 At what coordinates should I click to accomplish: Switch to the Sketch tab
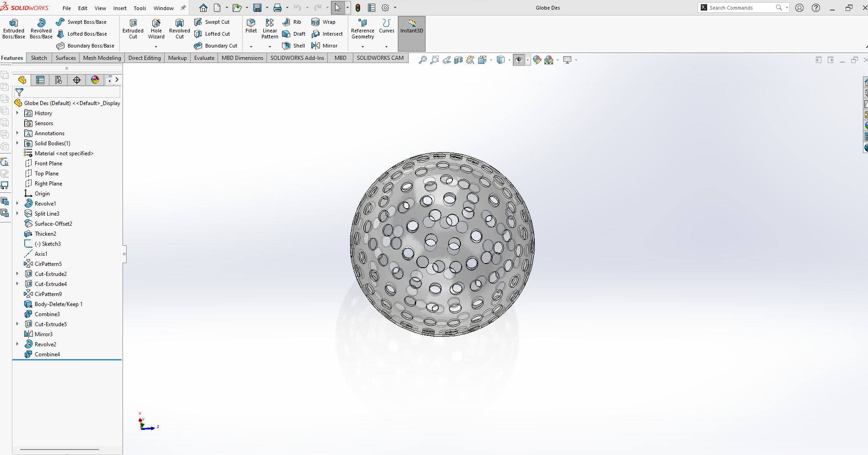[39, 58]
